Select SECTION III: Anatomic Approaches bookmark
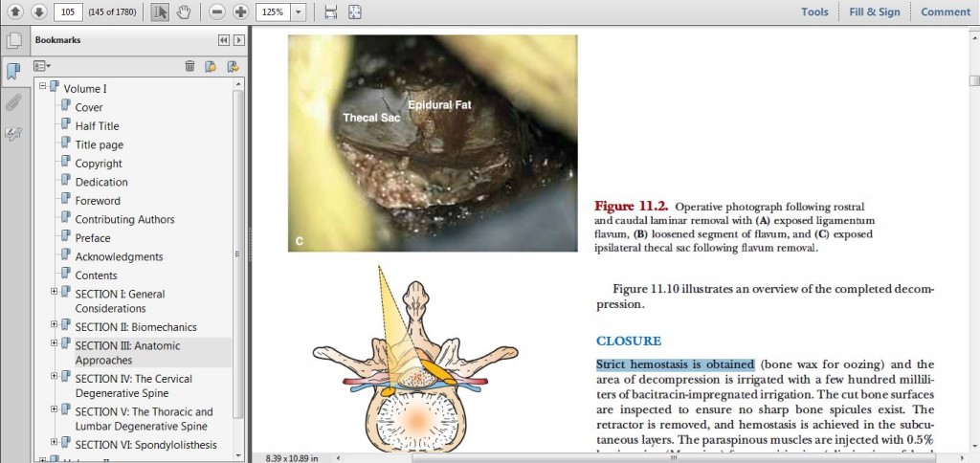The height and width of the screenshot is (463, 980). click(127, 353)
